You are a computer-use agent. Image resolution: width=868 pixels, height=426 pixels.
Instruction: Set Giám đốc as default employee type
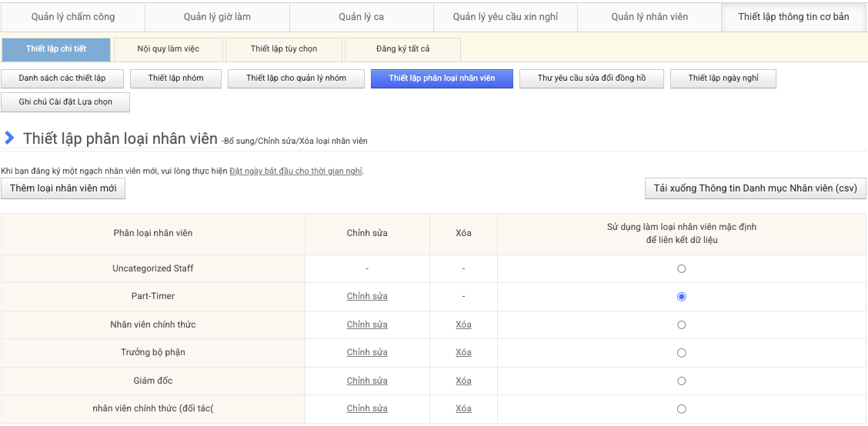tap(681, 381)
